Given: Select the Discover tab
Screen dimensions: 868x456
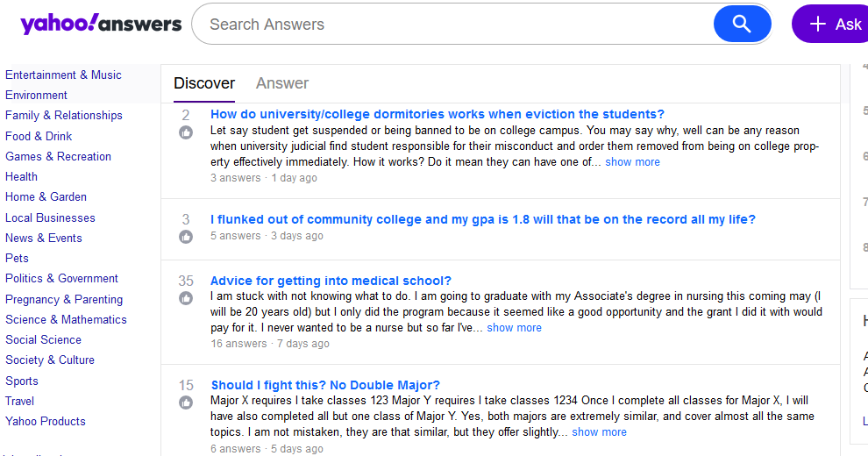Looking at the screenshot, I should click(x=204, y=83).
